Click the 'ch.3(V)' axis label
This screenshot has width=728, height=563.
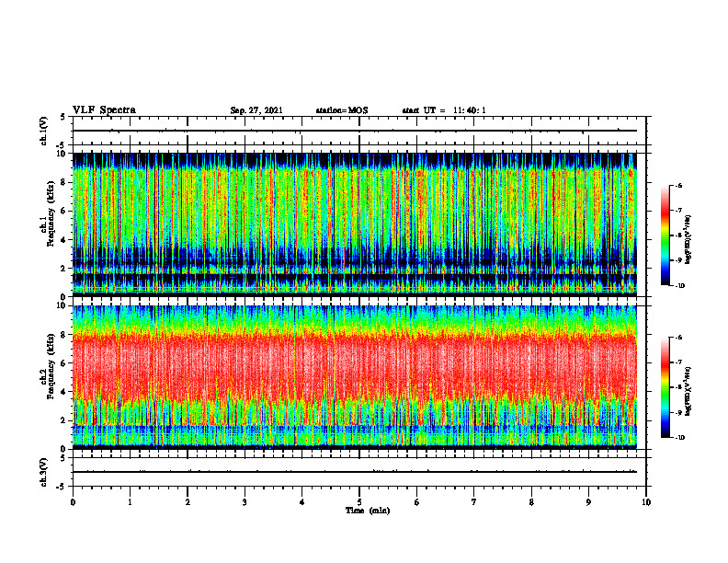(x=43, y=472)
